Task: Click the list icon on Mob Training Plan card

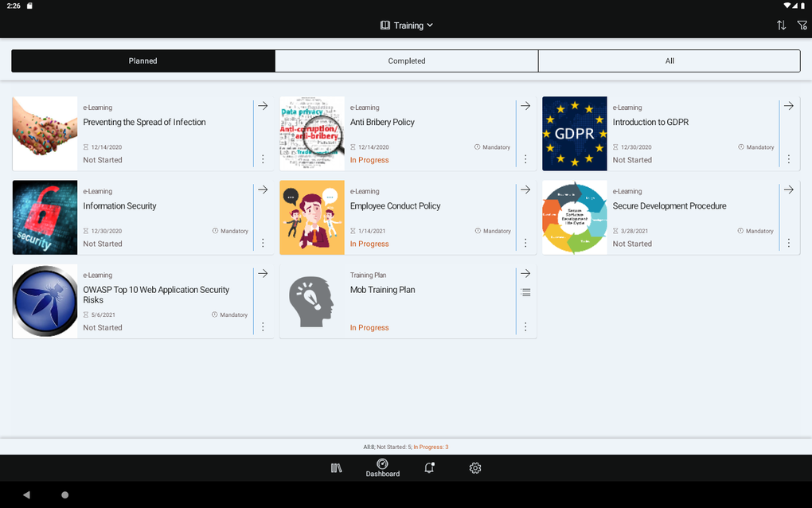Action: (x=525, y=293)
